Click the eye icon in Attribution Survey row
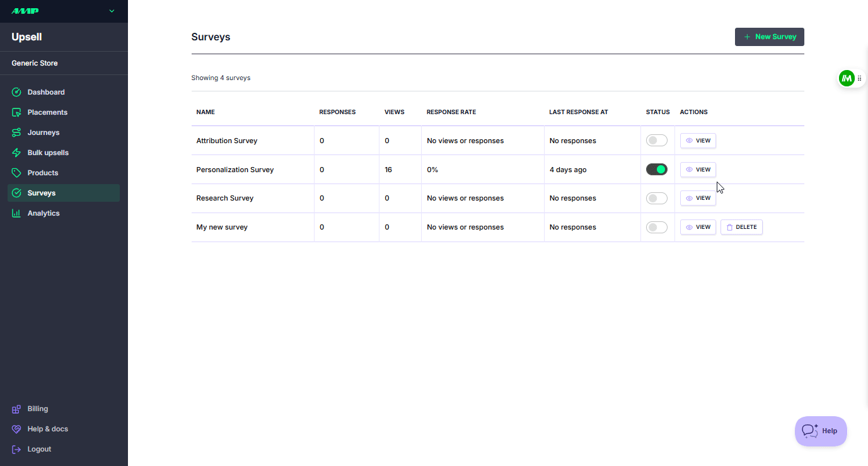The image size is (868, 466). [690, 141]
